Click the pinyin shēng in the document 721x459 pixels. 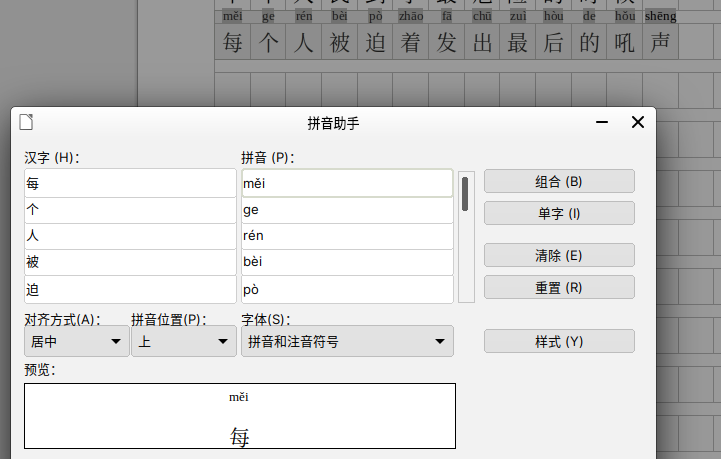660,16
